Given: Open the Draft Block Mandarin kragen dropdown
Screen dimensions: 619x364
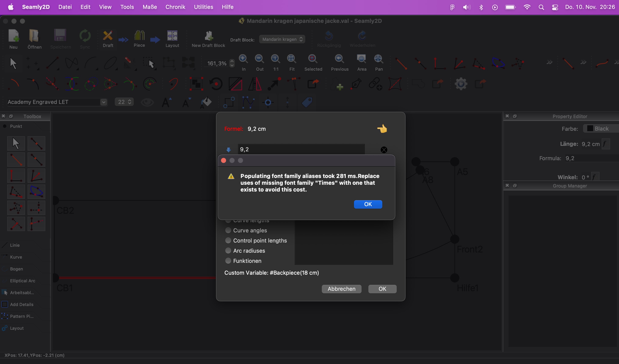Looking at the screenshot, I should [x=282, y=39].
